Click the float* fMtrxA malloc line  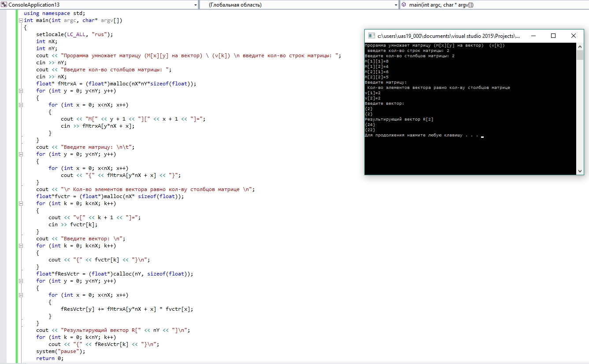point(116,84)
